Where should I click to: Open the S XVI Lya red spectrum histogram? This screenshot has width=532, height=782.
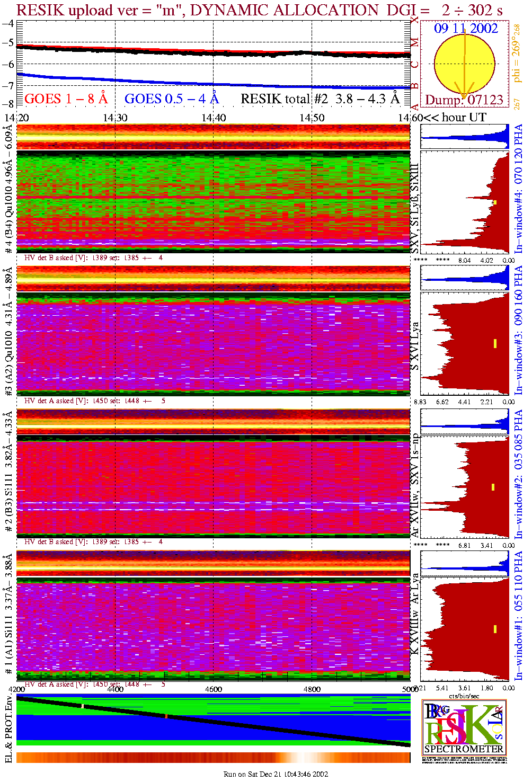coord(465,343)
